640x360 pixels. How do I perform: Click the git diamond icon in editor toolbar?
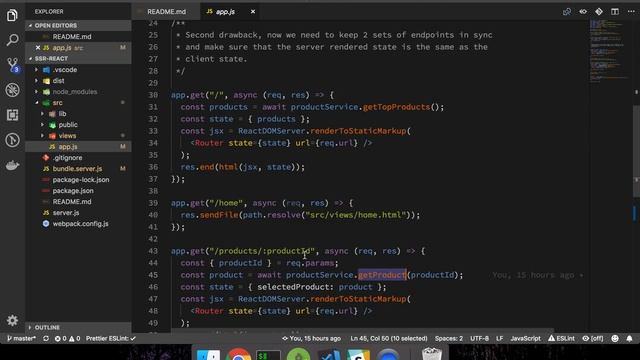pos(599,11)
